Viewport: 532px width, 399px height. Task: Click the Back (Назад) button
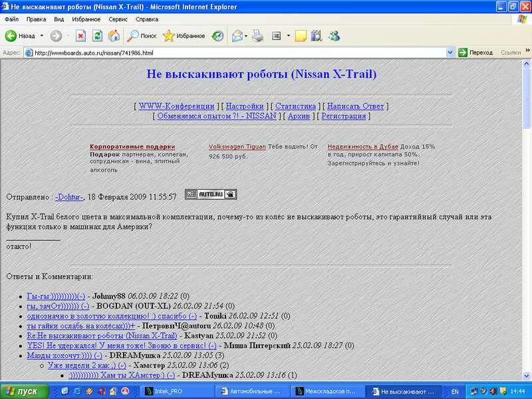pyautogui.click(x=20, y=36)
